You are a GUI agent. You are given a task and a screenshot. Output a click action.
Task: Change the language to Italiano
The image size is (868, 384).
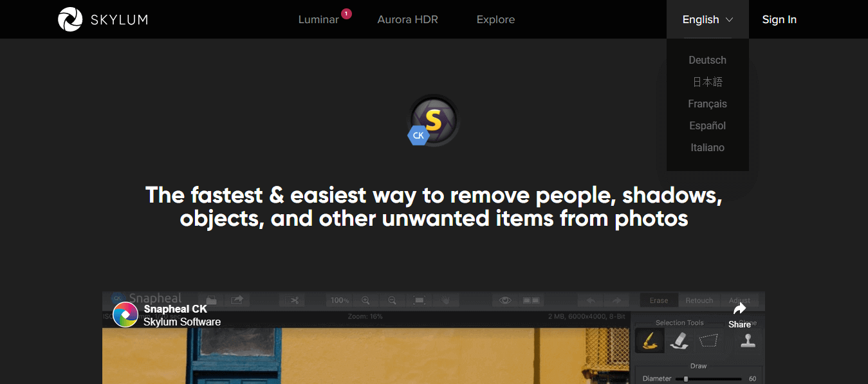[x=708, y=147]
